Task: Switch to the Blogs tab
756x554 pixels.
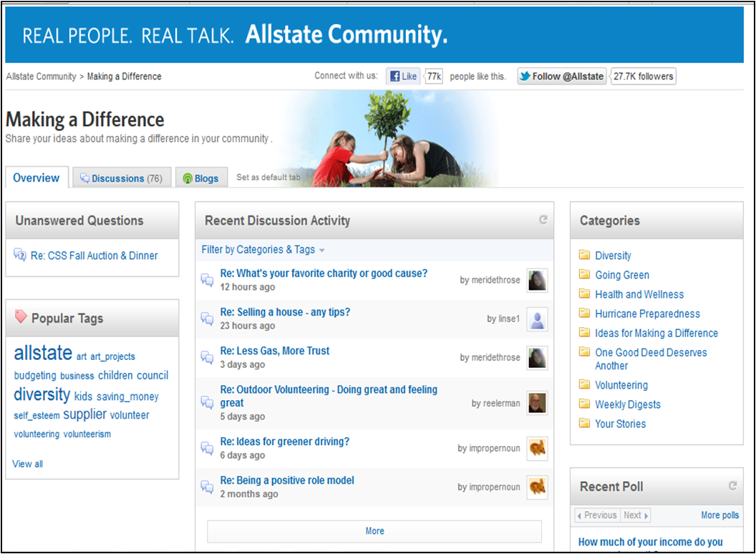Action: (x=202, y=178)
